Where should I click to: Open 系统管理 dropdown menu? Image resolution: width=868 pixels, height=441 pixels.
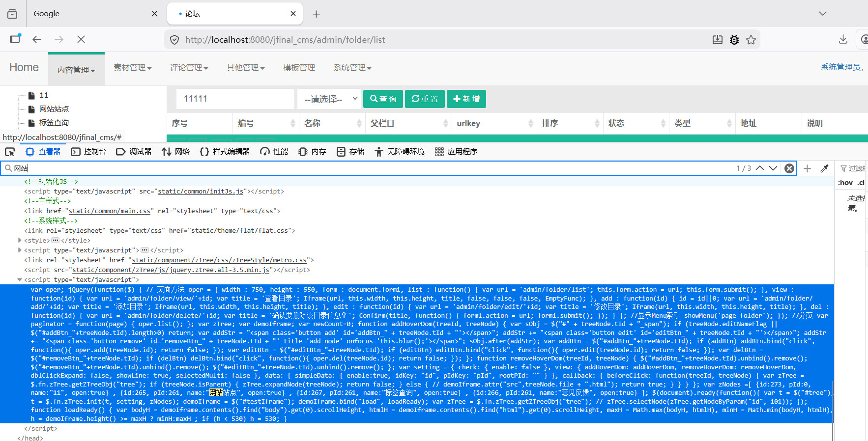coord(352,68)
